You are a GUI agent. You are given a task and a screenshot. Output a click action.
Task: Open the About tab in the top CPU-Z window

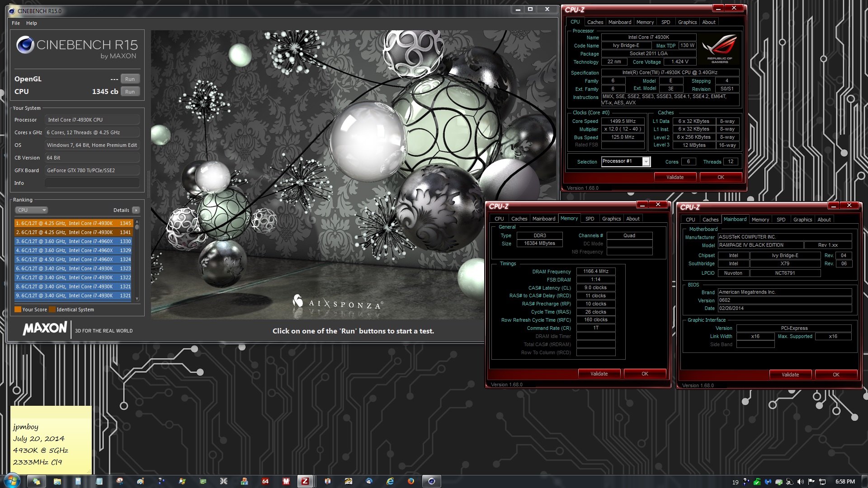709,22
